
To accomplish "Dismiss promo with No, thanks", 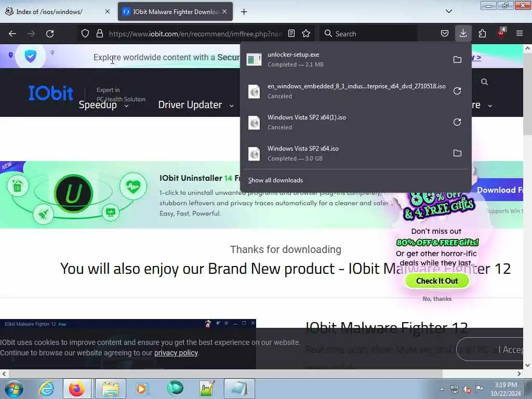I will click(x=437, y=299).
